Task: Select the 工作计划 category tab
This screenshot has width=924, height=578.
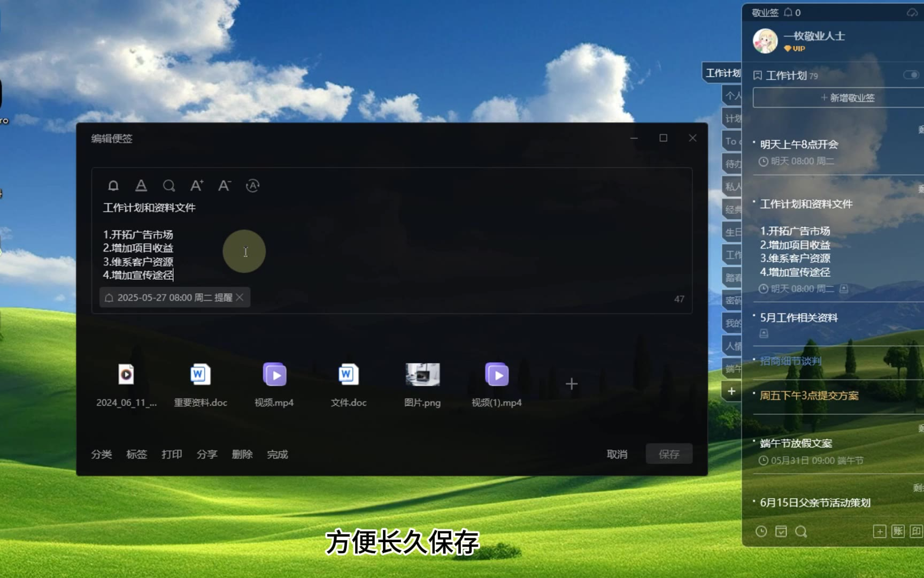Action: pyautogui.click(x=722, y=73)
